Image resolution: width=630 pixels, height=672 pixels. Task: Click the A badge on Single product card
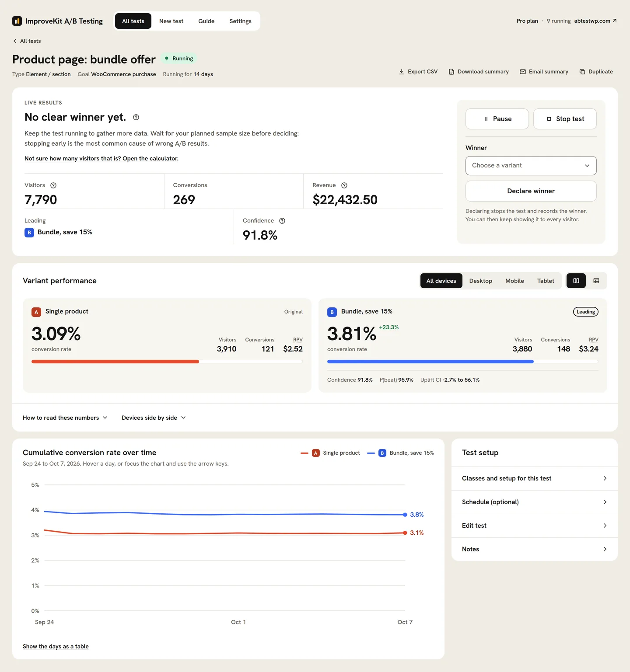click(36, 312)
